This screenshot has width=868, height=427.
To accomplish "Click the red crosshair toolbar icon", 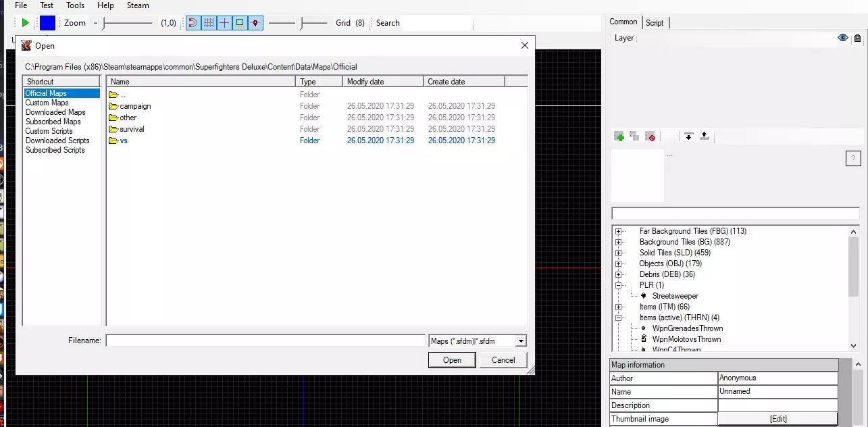I will click(224, 23).
